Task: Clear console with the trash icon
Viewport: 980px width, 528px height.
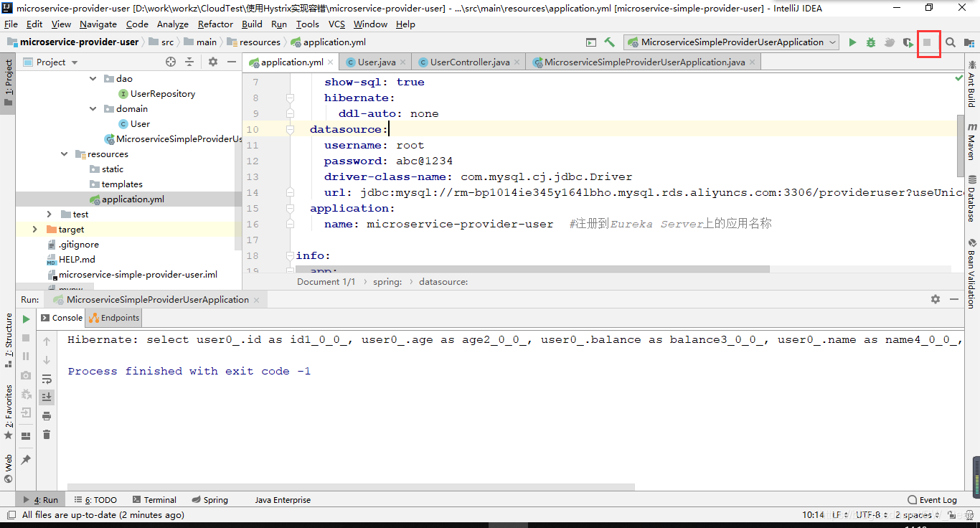Action: (47, 435)
